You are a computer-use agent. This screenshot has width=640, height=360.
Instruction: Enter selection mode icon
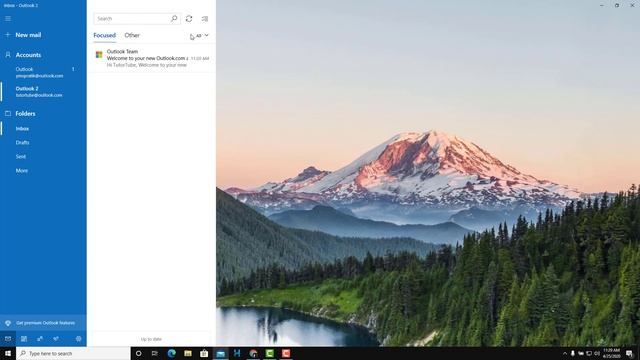[x=205, y=18]
